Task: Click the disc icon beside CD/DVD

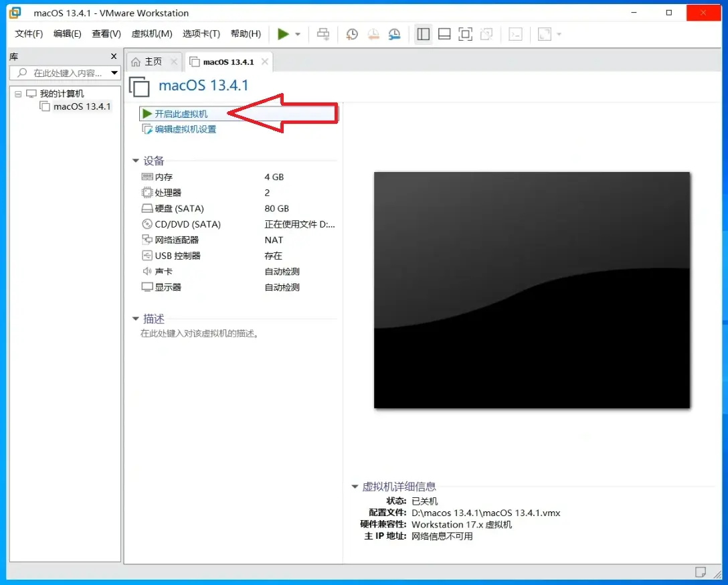Action: point(147,224)
